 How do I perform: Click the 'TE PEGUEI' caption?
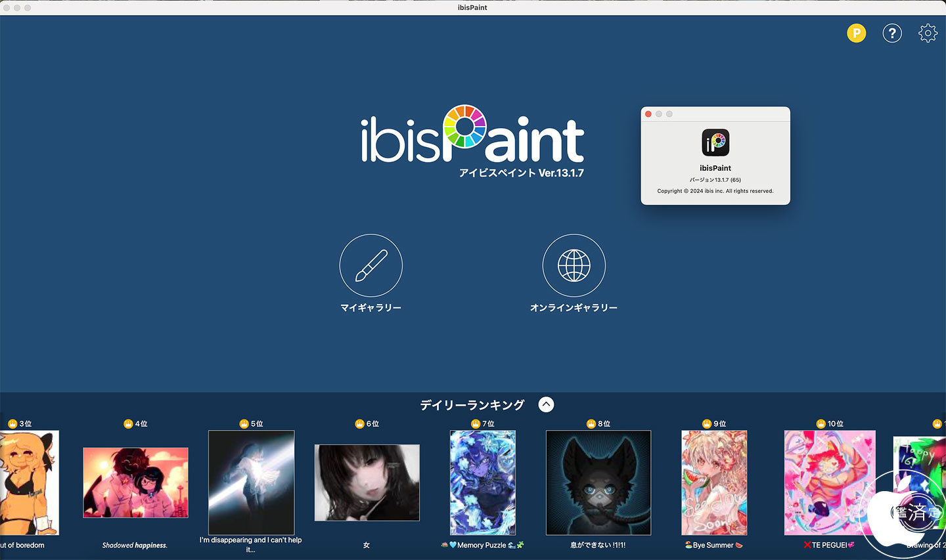point(829,546)
